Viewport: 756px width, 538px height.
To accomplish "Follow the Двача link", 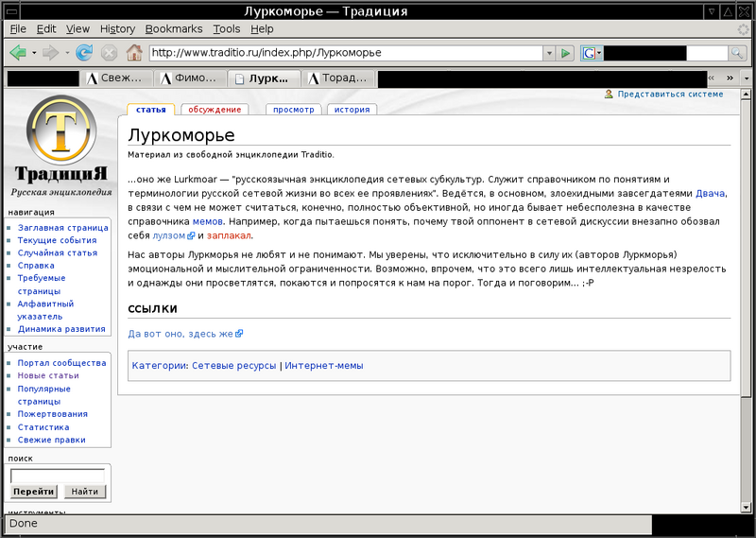I will coord(710,194).
